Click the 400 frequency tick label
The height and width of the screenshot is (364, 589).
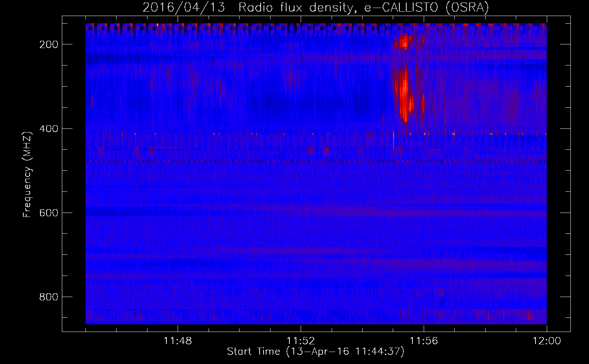49,129
